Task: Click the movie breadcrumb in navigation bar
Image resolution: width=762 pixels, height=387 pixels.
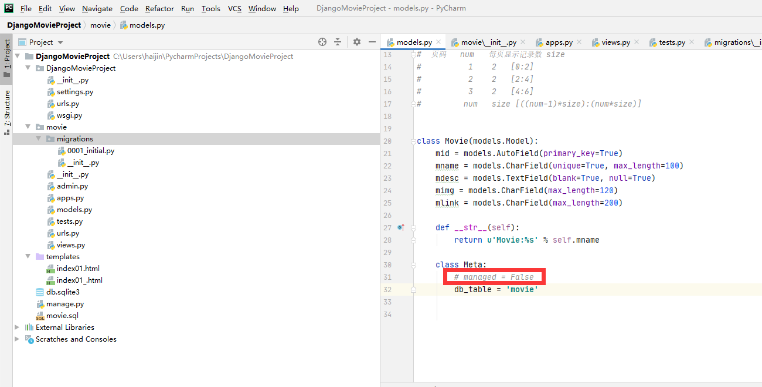Action: (101, 25)
